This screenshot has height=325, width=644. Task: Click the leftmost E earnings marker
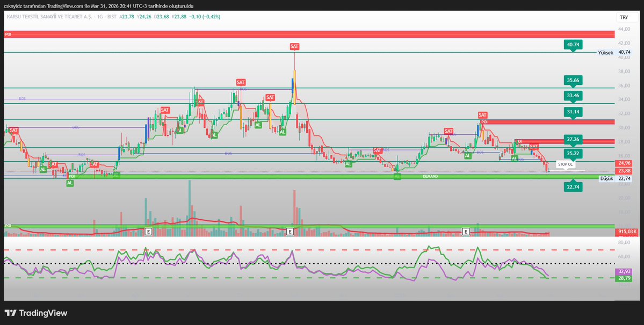click(149, 232)
